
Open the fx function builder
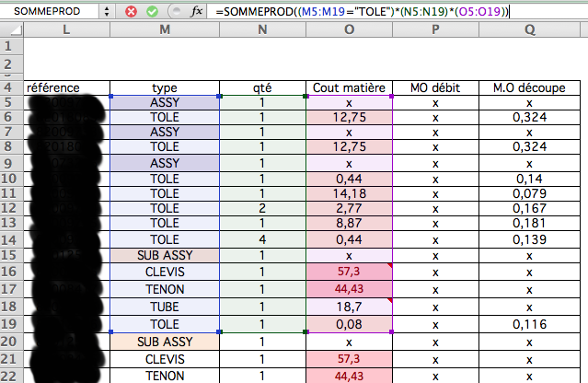(x=197, y=12)
